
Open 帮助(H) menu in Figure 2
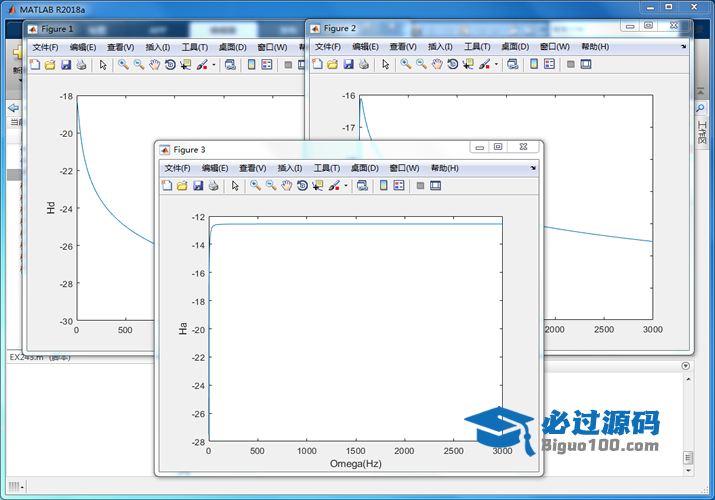click(x=595, y=47)
